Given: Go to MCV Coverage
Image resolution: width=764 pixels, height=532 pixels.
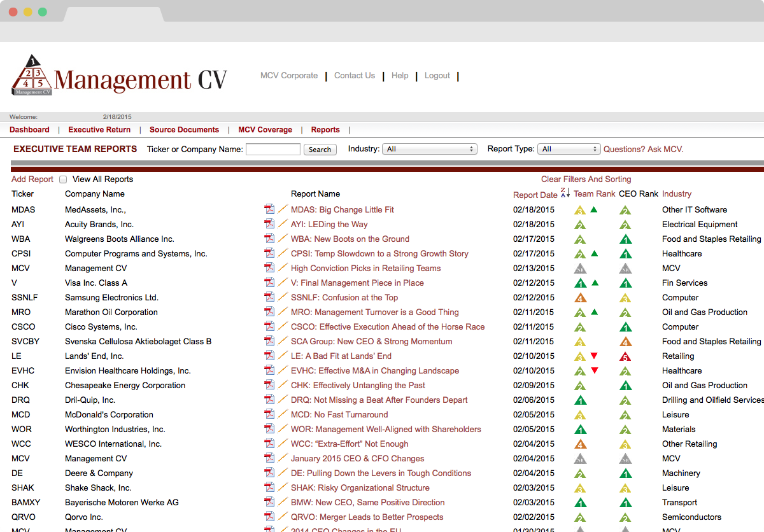Looking at the screenshot, I should click(265, 129).
